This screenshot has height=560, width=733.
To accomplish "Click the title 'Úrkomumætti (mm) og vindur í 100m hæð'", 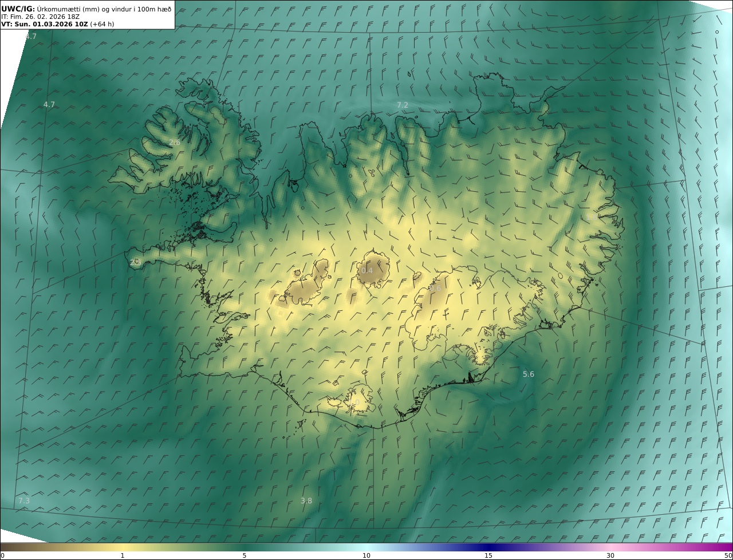I will (x=104, y=9).
